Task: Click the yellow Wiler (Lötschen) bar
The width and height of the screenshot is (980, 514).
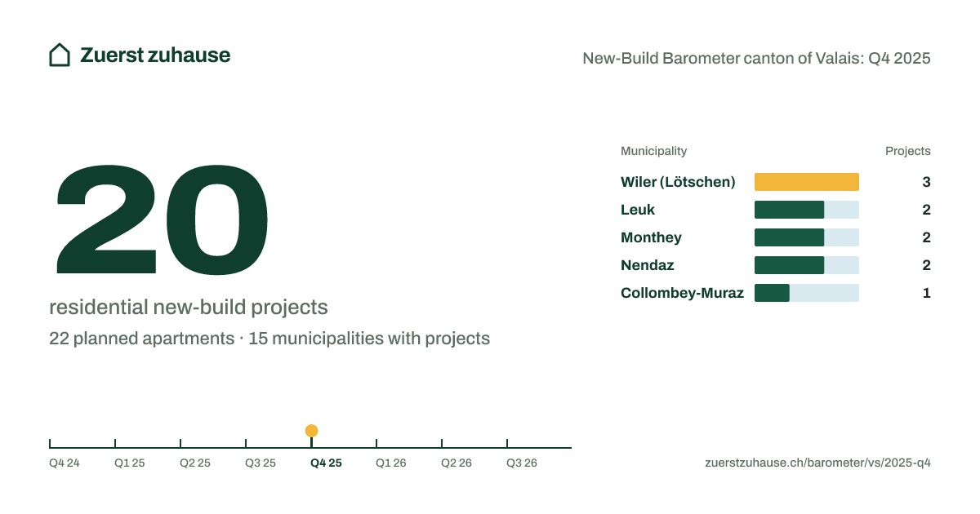Action: click(807, 182)
